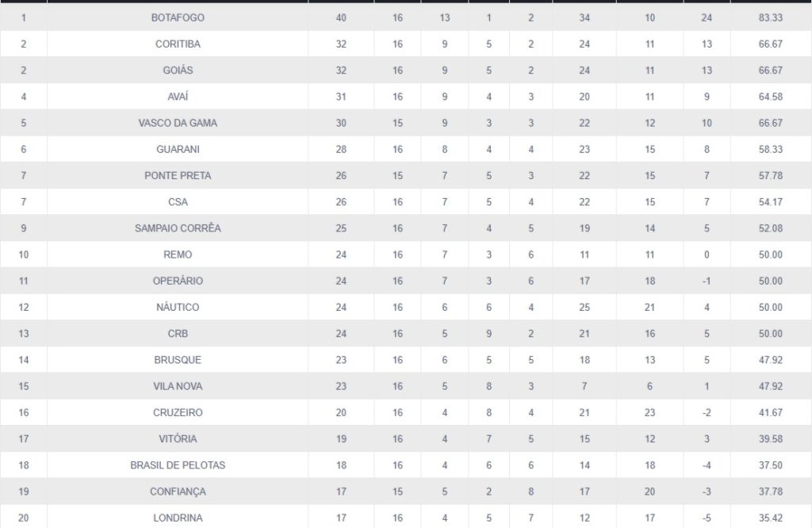Viewport: 812px width, 528px height.
Task: Select Londrina at the table bottom
Action: pos(178,518)
